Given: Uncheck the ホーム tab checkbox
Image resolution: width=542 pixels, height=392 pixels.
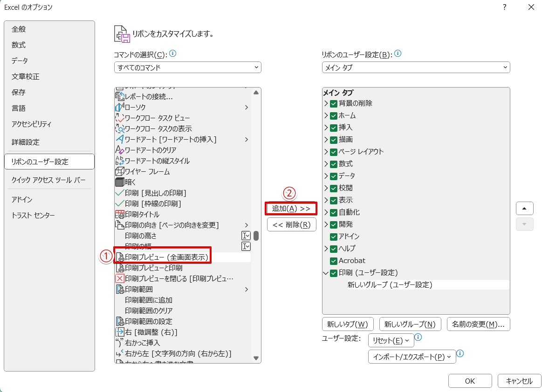Looking at the screenshot, I should [x=333, y=115].
